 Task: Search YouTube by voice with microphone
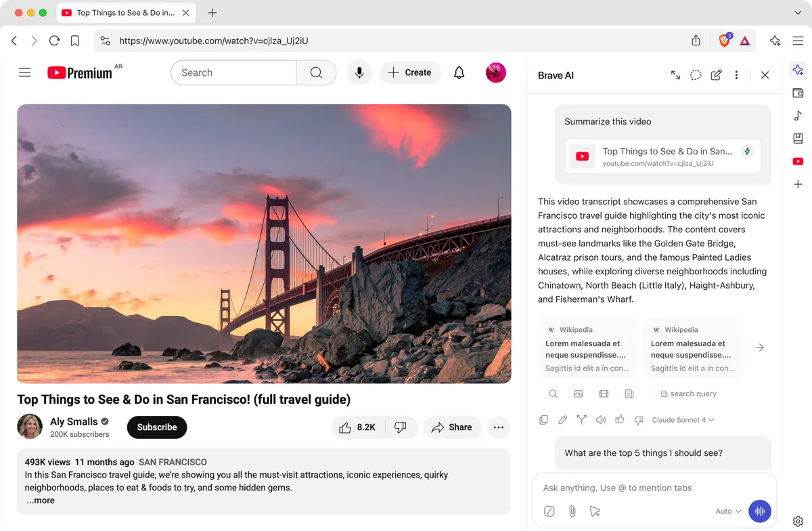pos(359,72)
